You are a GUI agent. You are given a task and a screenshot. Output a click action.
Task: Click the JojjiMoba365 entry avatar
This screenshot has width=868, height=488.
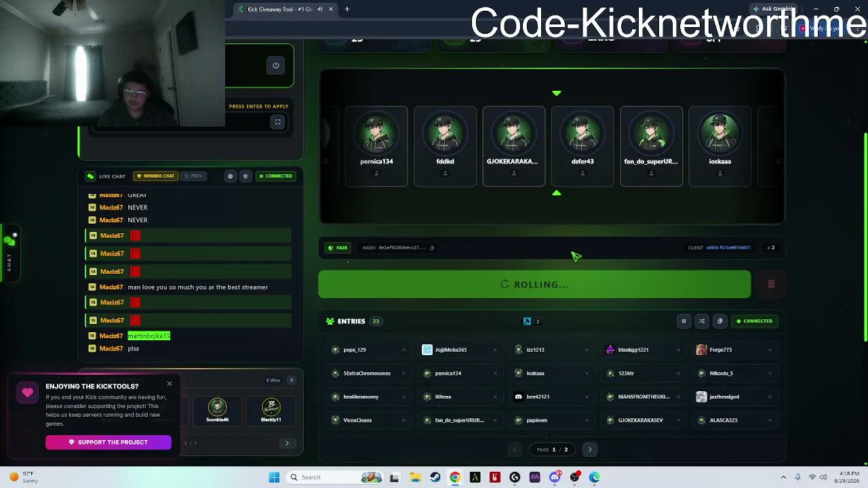tap(427, 350)
